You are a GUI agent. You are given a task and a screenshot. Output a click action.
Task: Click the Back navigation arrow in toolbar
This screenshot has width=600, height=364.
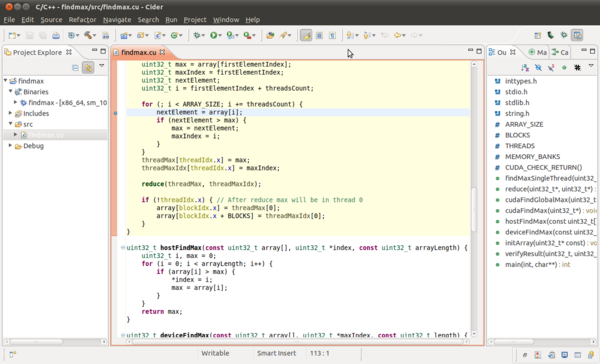[x=398, y=35]
